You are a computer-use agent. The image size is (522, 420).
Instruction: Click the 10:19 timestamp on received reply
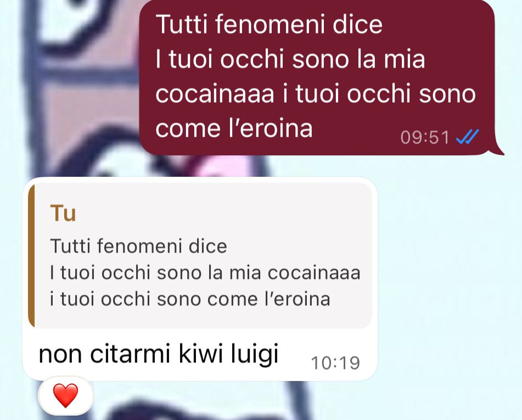(335, 363)
